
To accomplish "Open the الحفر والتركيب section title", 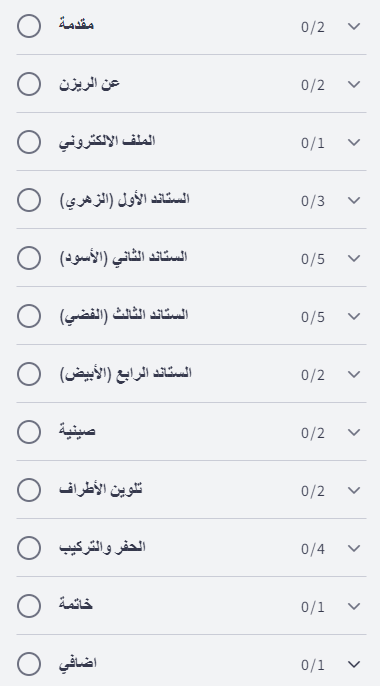I will tap(102, 547).
